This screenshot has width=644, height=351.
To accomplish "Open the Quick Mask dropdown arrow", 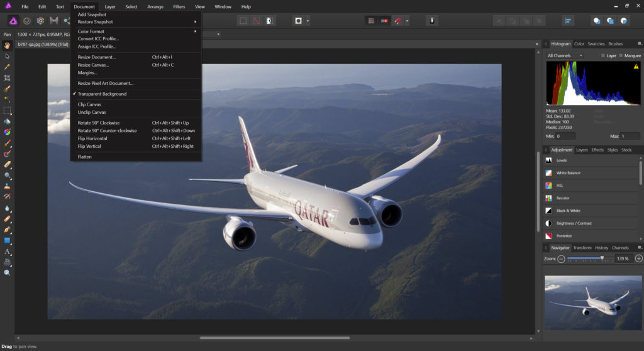I will click(308, 21).
